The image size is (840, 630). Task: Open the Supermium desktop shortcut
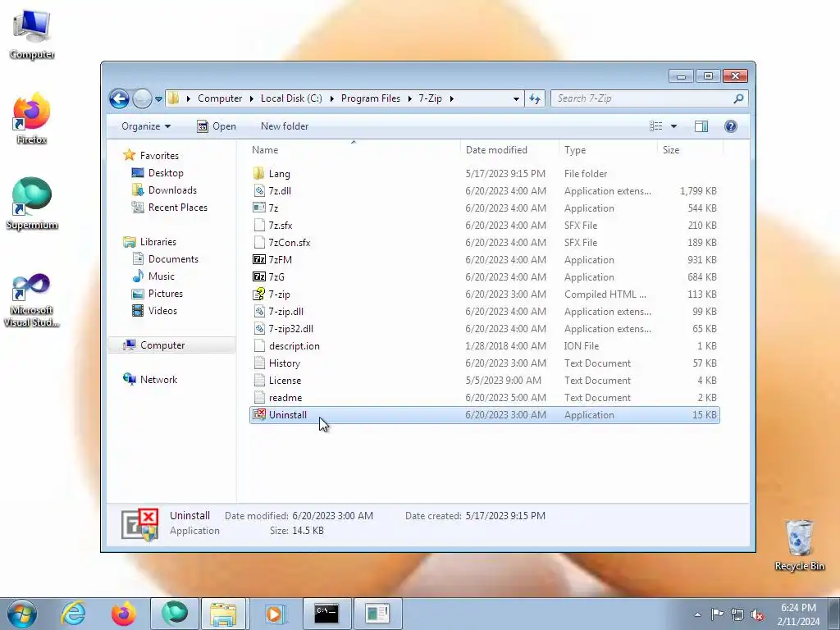(32, 203)
